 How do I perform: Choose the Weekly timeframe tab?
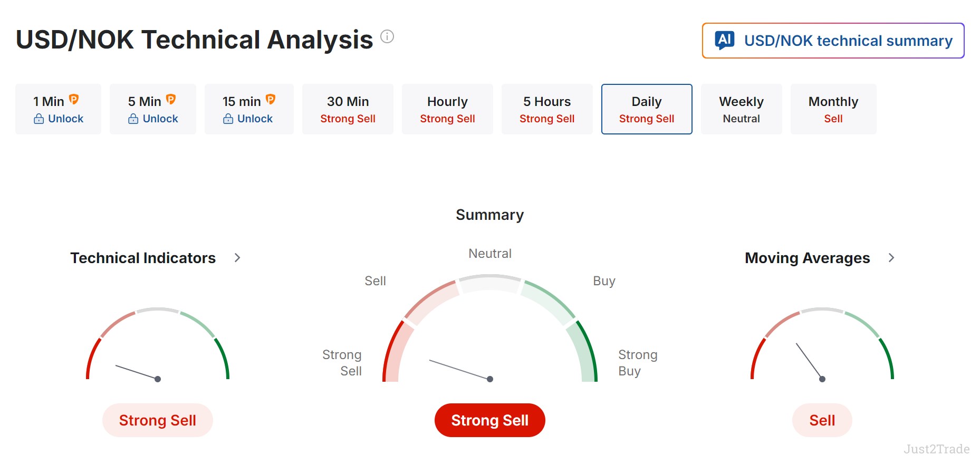click(741, 109)
